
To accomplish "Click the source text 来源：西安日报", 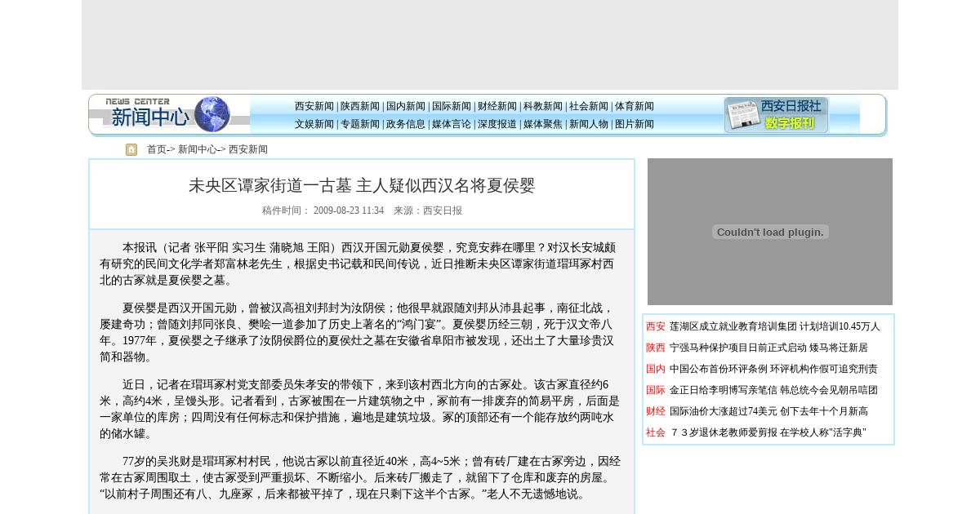I will [428, 210].
